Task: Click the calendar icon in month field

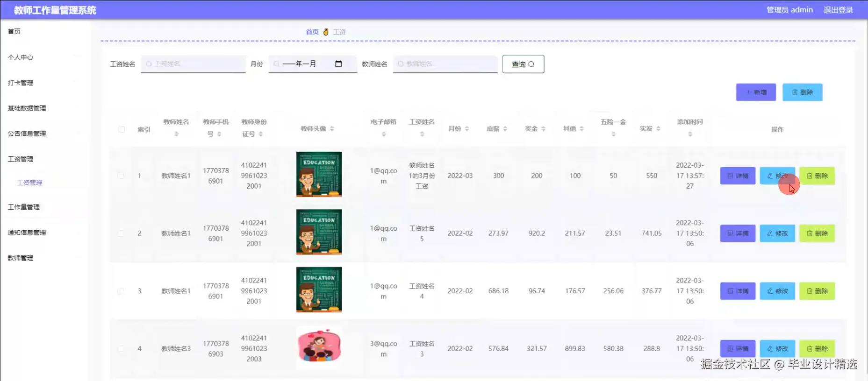Action: (338, 64)
